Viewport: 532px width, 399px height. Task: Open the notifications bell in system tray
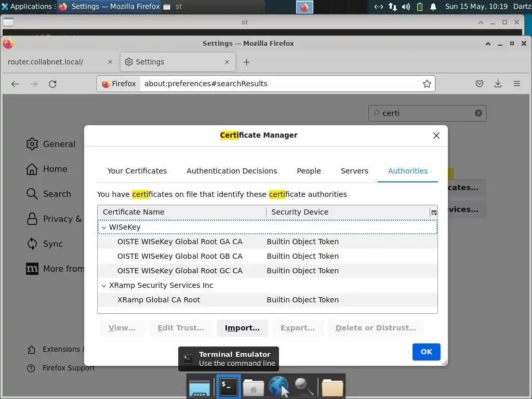point(433,7)
